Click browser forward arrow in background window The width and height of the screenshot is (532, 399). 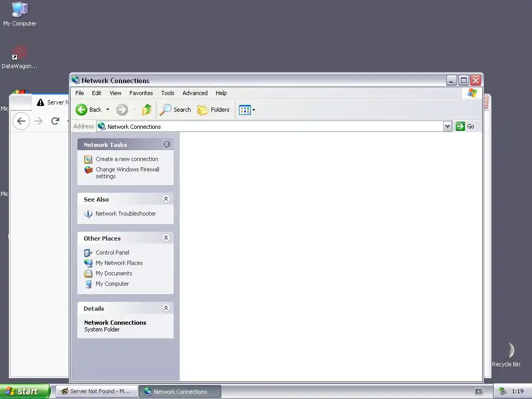coord(38,121)
